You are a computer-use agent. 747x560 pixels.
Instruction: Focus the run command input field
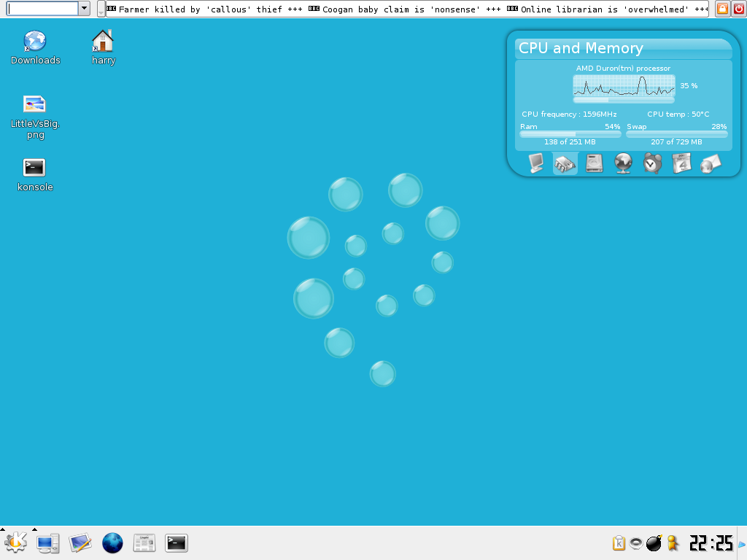point(42,9)
